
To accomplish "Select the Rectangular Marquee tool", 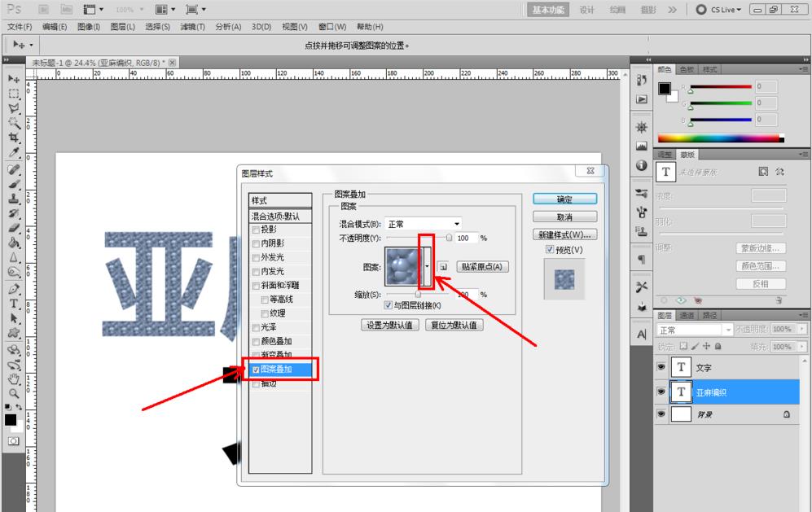I will (11, 92).
